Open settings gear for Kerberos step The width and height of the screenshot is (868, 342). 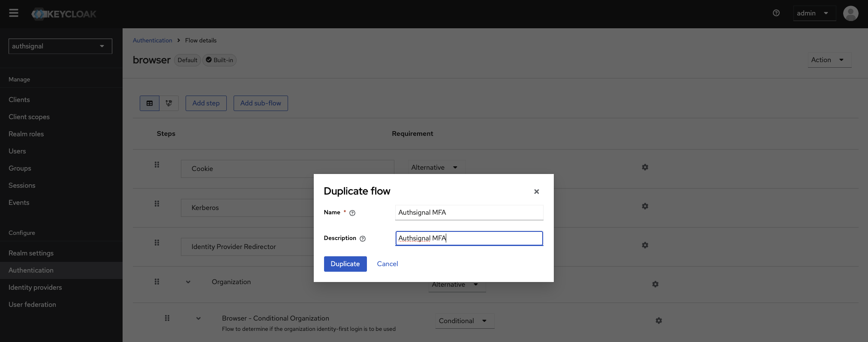coord(645,206)
